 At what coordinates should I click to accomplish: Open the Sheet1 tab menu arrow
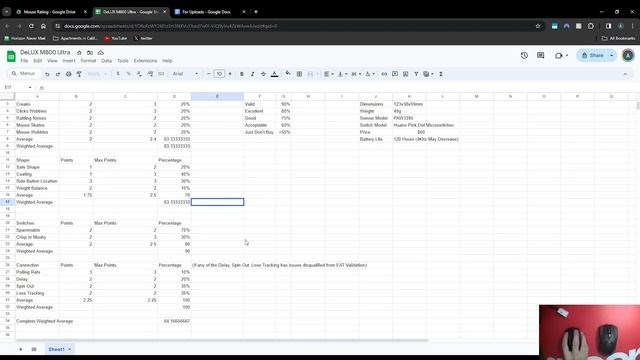pos(69,349)
